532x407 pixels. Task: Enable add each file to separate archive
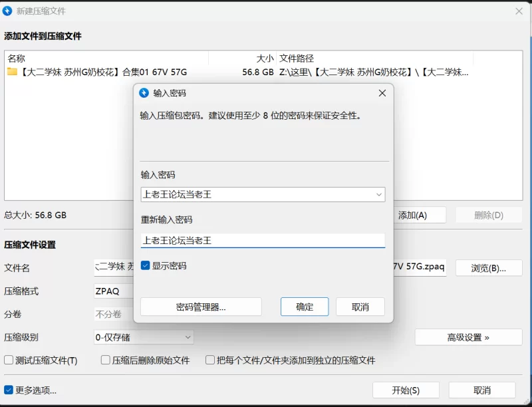210,360
